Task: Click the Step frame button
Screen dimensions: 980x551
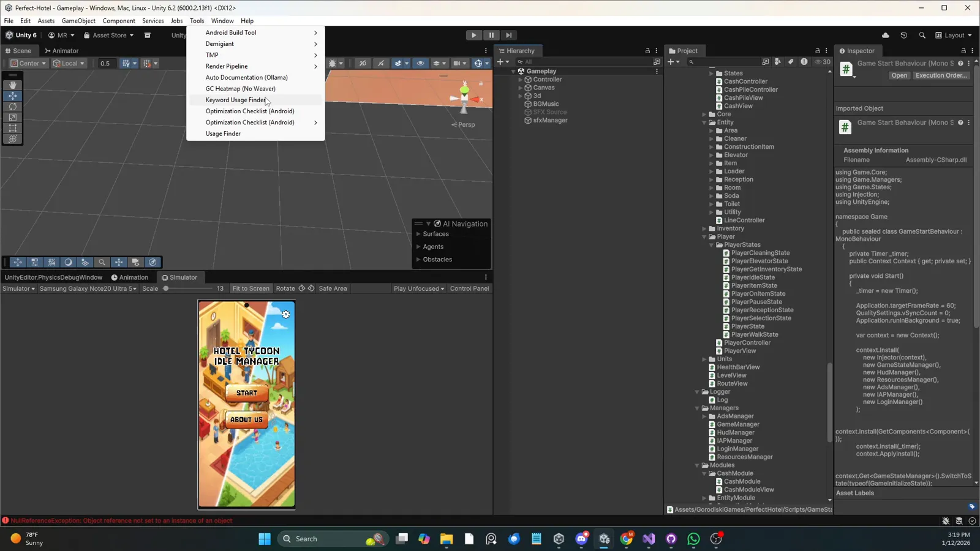Action: (x=508, y=36)
